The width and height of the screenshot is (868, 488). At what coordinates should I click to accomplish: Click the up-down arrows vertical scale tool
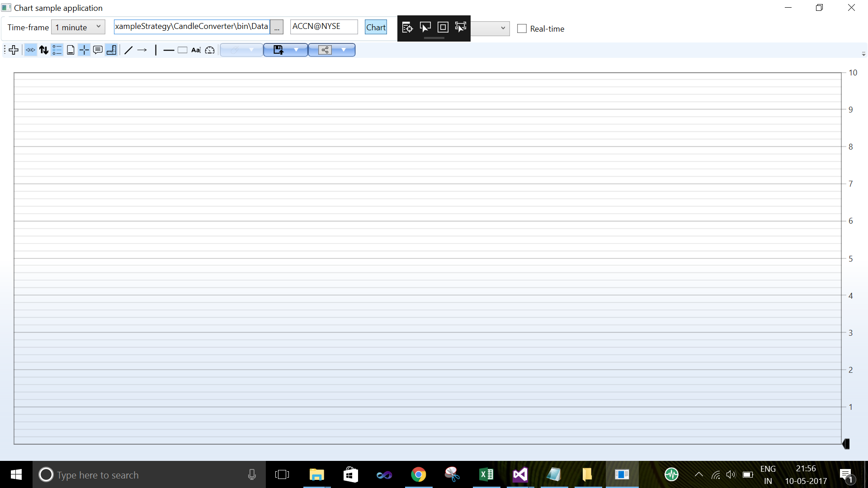pos(44,50)
